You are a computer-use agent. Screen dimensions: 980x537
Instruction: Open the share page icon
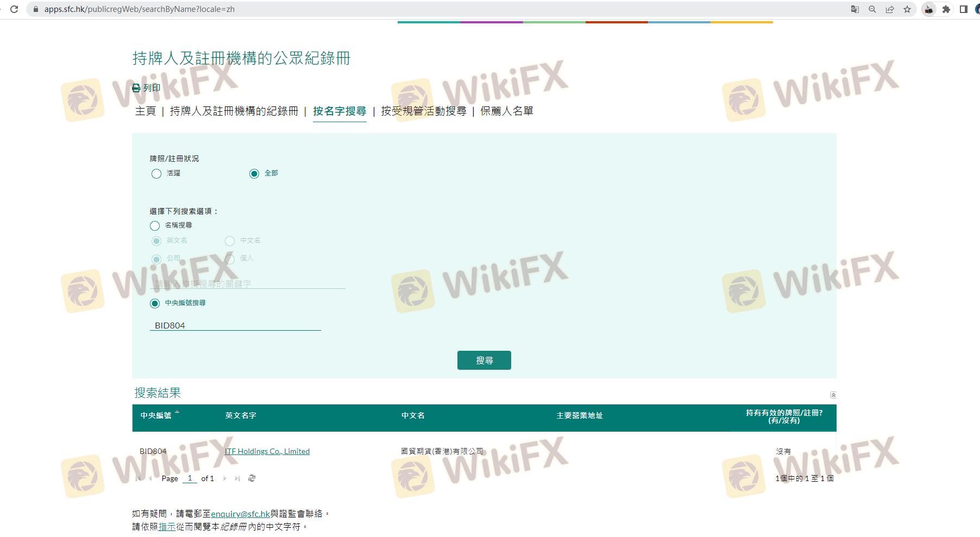click(890, 9)
